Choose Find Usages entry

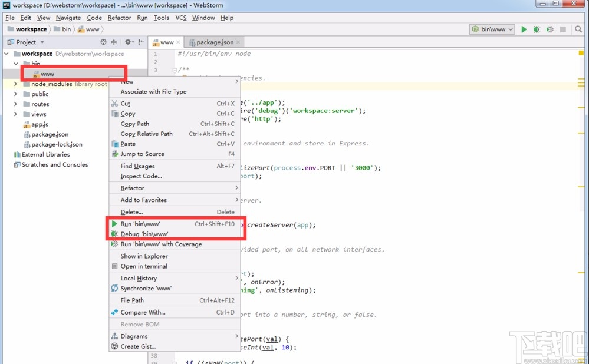click(175, 166)
